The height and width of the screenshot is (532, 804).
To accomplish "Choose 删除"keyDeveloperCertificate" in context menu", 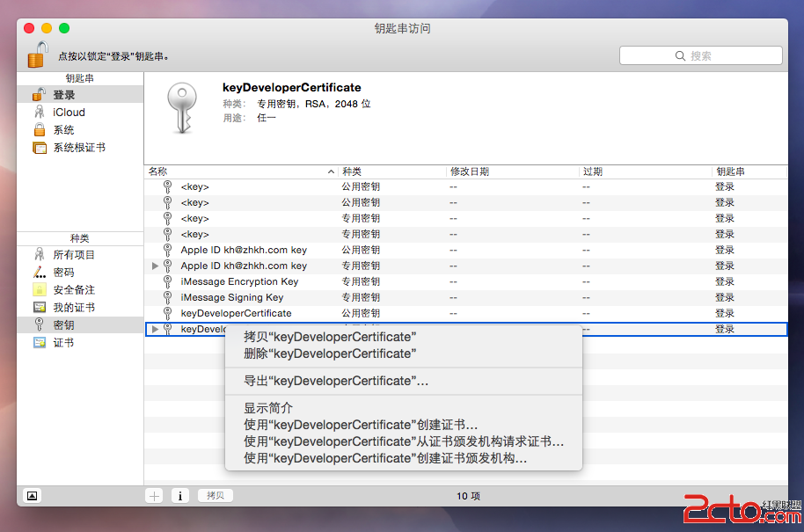I will [328, 353].
